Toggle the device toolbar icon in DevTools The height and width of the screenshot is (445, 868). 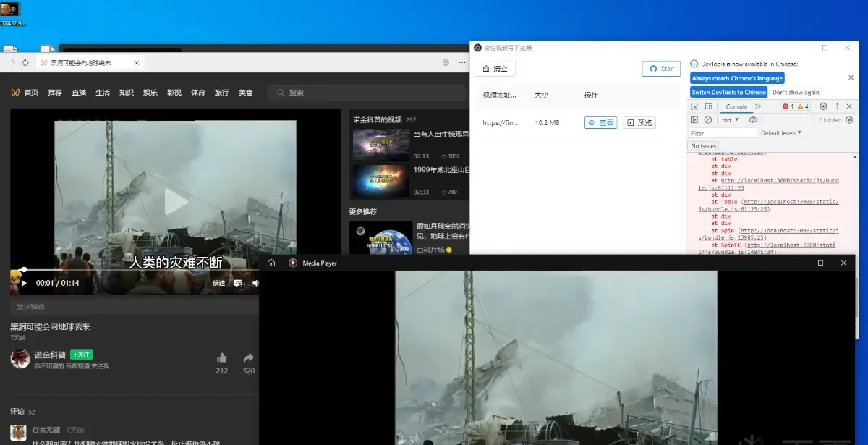pyautogui.click(x=707, y=106)
